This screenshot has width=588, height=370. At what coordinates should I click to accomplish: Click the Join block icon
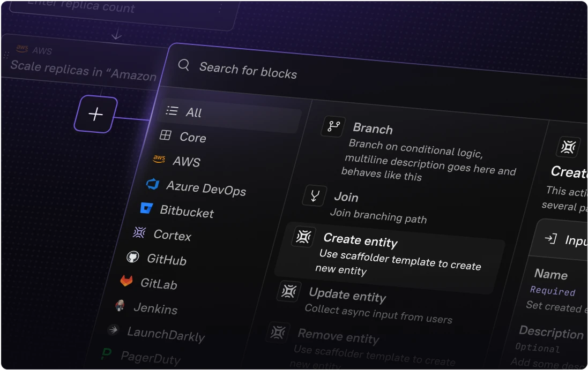[315, 195]
